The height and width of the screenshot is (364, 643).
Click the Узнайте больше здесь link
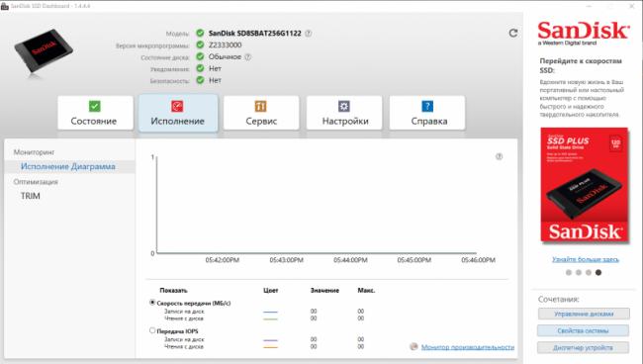point(586,259)
